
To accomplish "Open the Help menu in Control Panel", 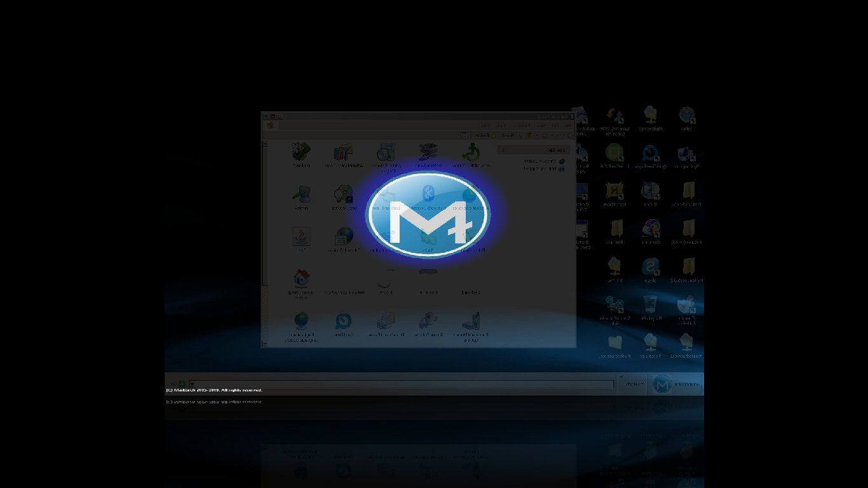I will click(x=487, y=125).
